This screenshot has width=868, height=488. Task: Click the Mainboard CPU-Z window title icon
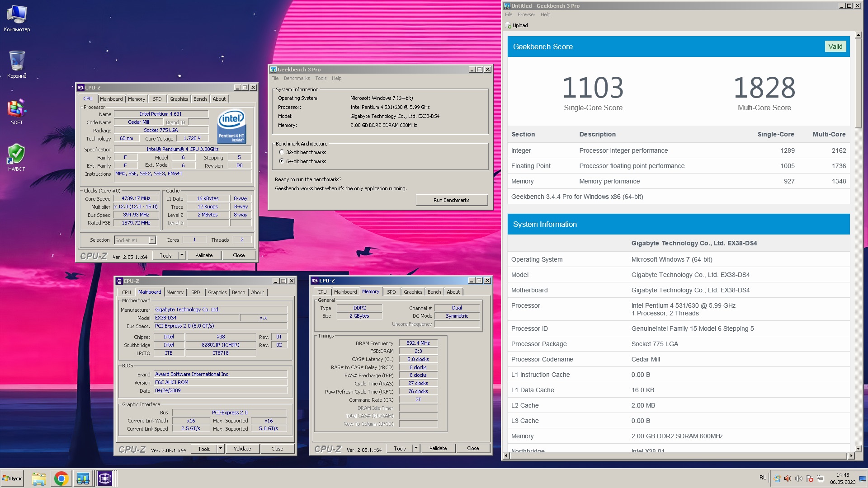[x=119, y=281]
